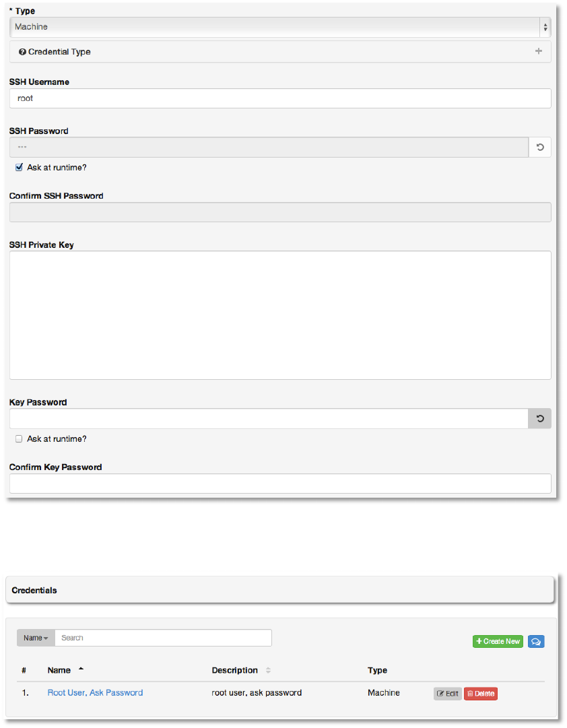Screen dimensions: 567x728
Task: Enable Key Password 'Ask at runtime?'
Action: (x=19, y=439)
